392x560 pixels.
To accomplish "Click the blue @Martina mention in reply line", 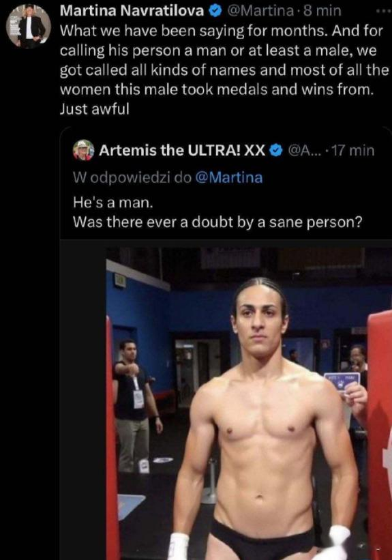I will [229, 177].
